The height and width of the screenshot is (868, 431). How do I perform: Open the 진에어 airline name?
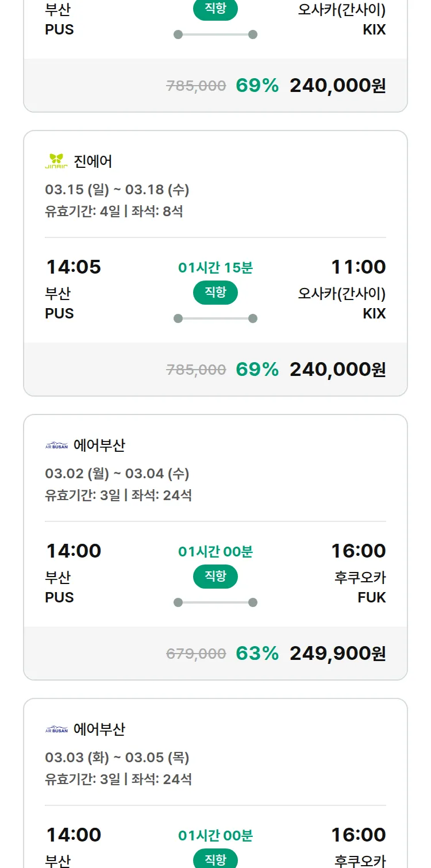(x=93, y=162)
